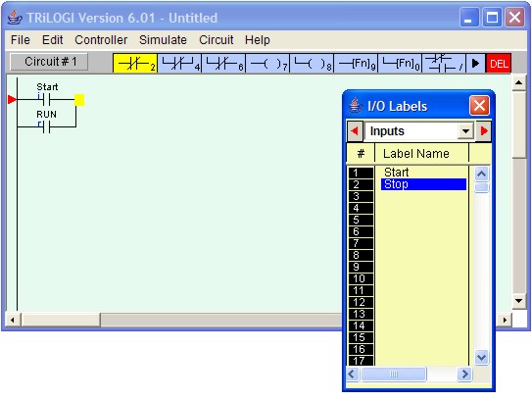Open the Inputs dropdown in I/O Labels

(x=465, y=131)
